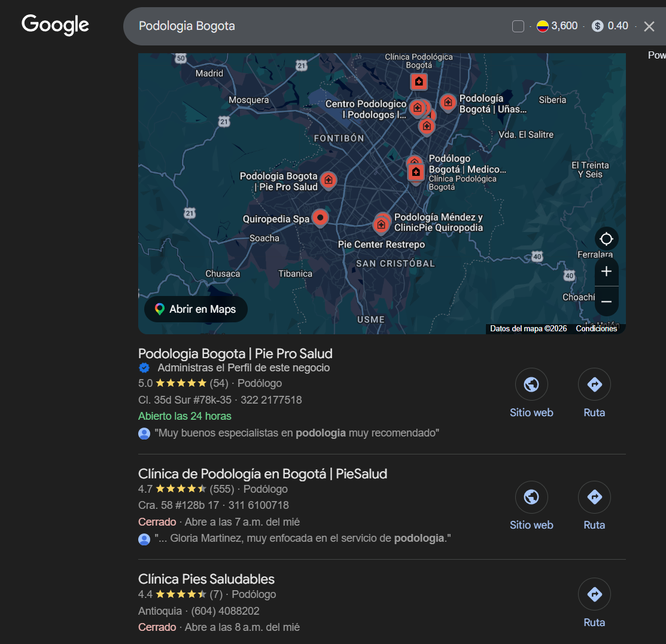Enable the checkbox in the toolbar
The height and width of the screenshot is (644, 666).
point(517,26)
